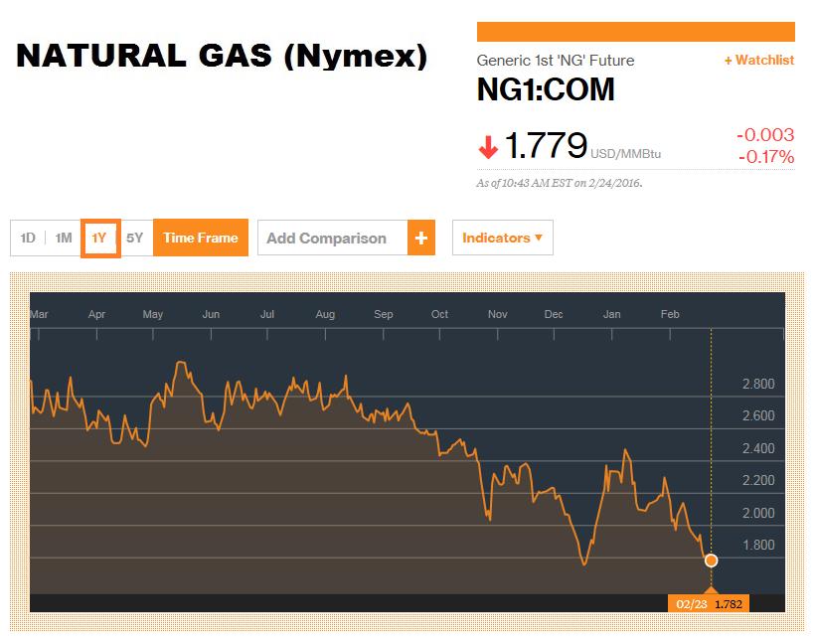This screenshot has width=815, height=644.
Task: Select the 1D time range
Action: pyautogui.click(x=28, y=239)
